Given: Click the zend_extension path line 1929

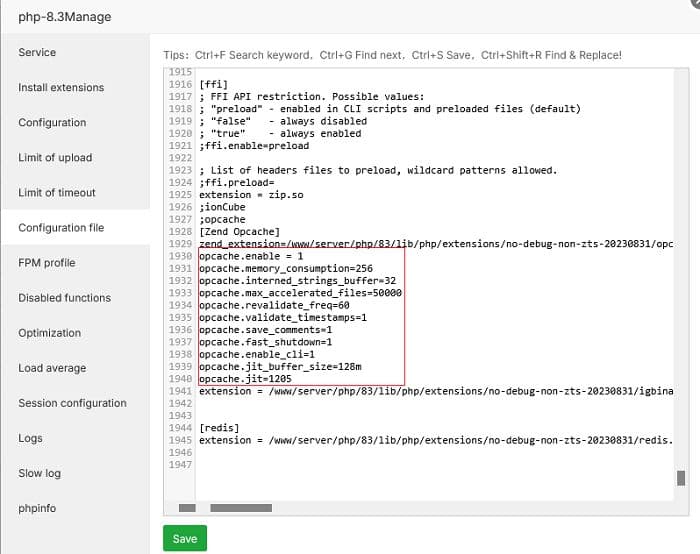Looking at the screenshot, I should [436, 244].
